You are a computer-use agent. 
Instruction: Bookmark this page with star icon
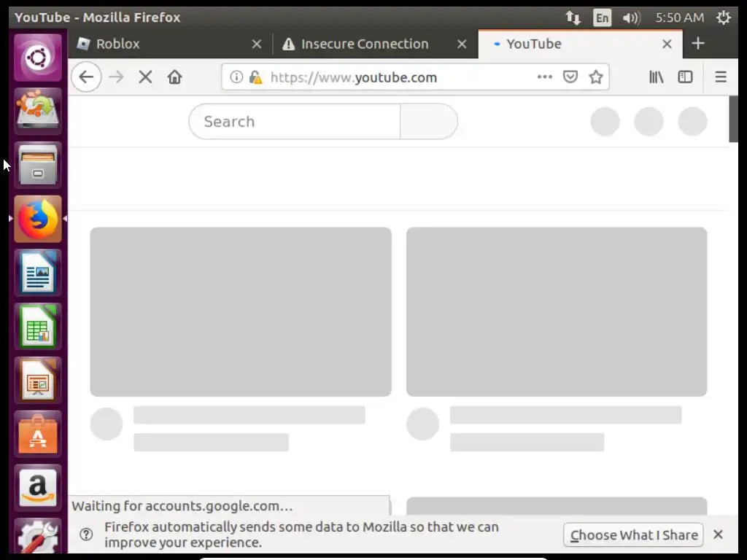(596, 77)
